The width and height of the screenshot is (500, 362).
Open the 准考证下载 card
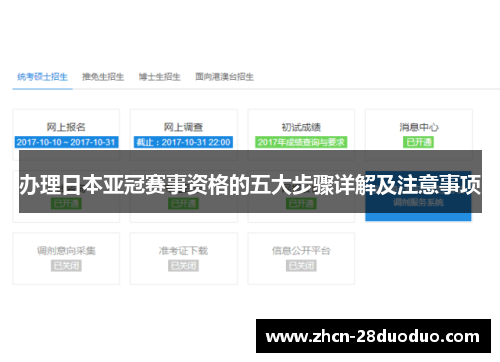184,258
